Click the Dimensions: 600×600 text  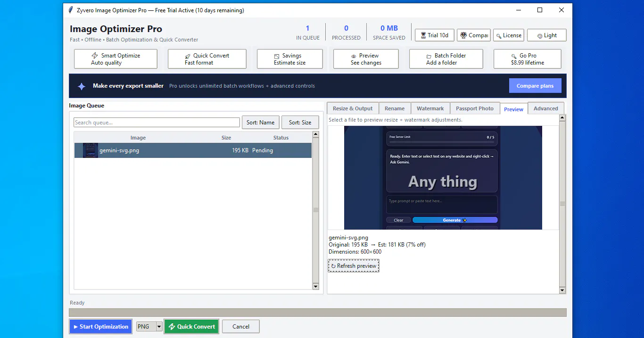355,252
